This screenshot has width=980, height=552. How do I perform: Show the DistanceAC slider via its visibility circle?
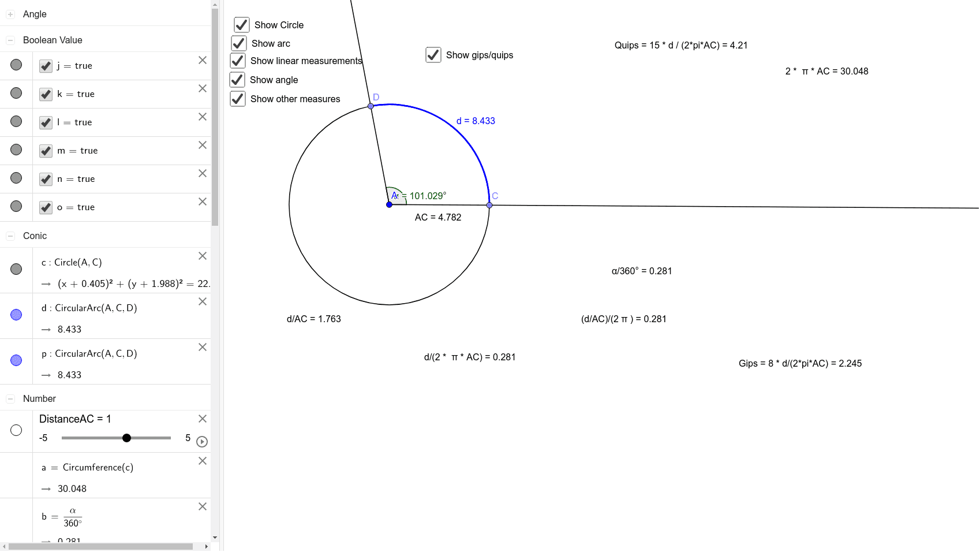click(16, 430)
